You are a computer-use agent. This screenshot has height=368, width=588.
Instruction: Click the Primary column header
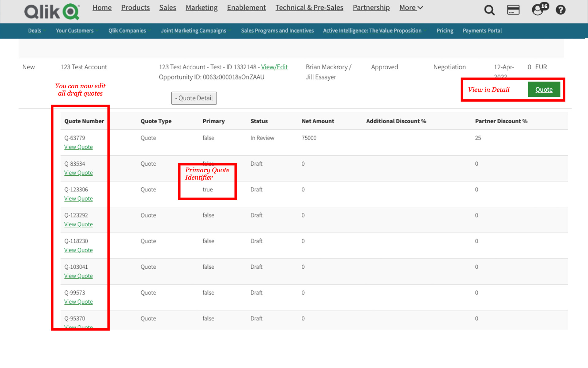pyautogui.click(x=213, y=121)
